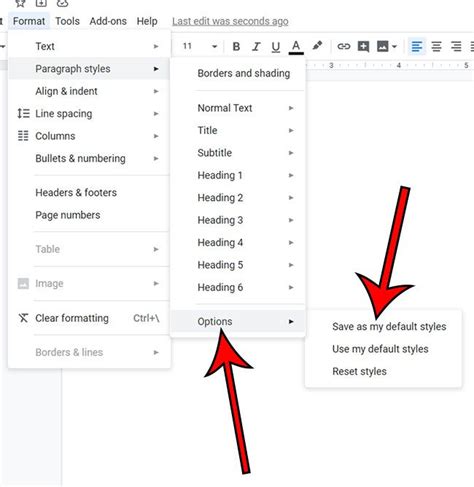Viewport: 474px width, 487px height.
Task: Open the font size dropdown arrow
Action: 214,46
